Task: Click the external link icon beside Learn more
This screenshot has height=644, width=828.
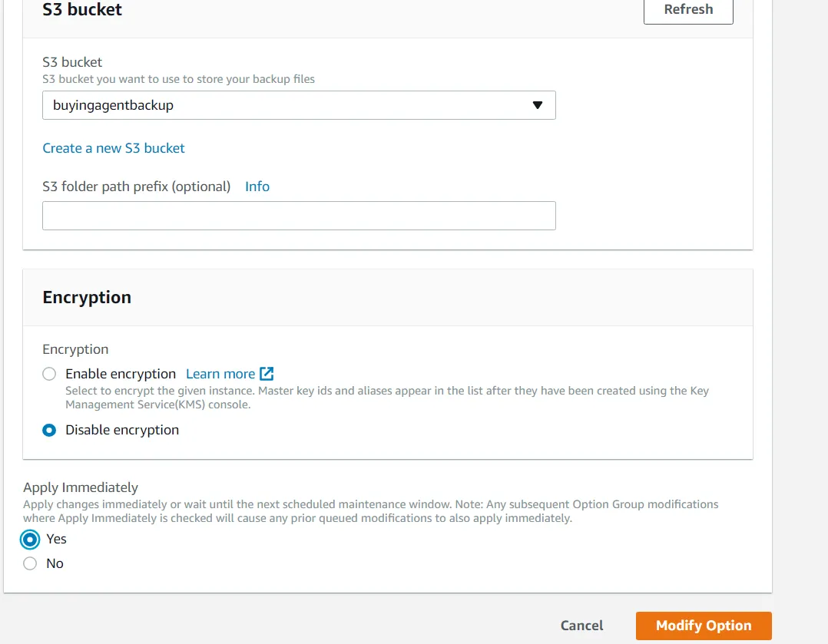Action: click(267, 374)
